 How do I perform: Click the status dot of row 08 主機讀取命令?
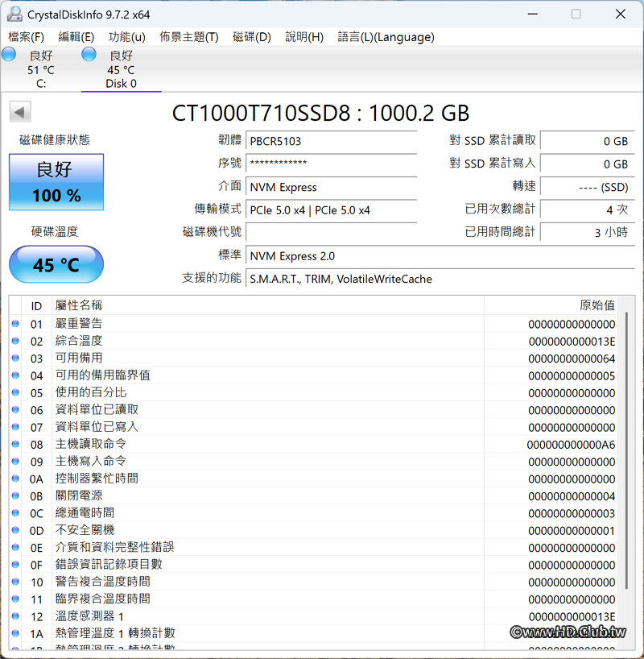[x=15, y=444]
